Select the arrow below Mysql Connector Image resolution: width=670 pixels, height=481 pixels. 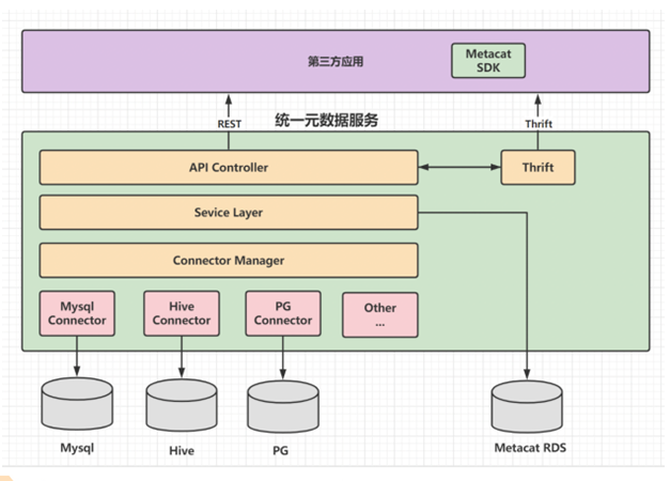click(78, 358)
